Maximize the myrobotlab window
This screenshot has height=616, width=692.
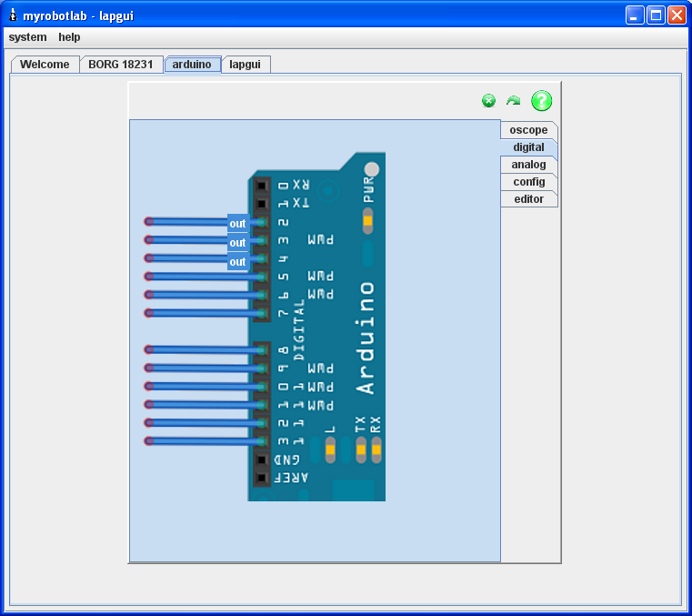point(656,15)
